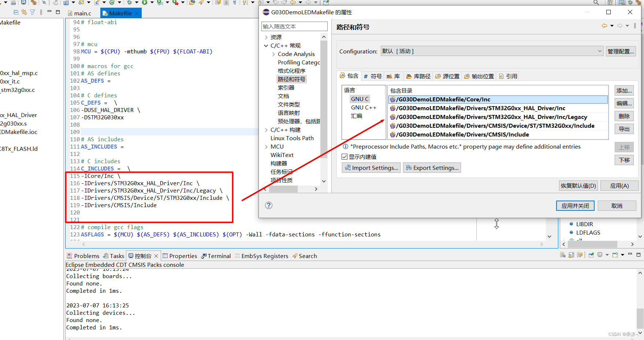Click the 添加... button to add an include path
The height and width of the screenshot is (340, 644).
pos(624,90)
